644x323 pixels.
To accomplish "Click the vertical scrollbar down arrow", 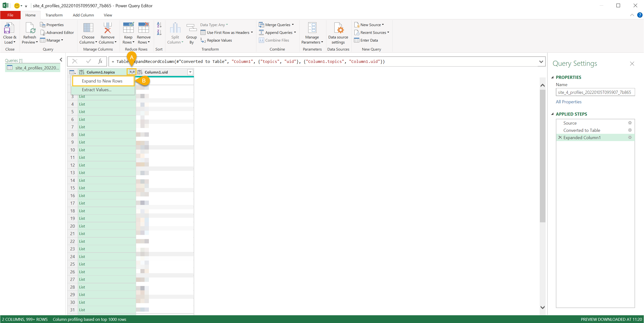I will 542,307.
